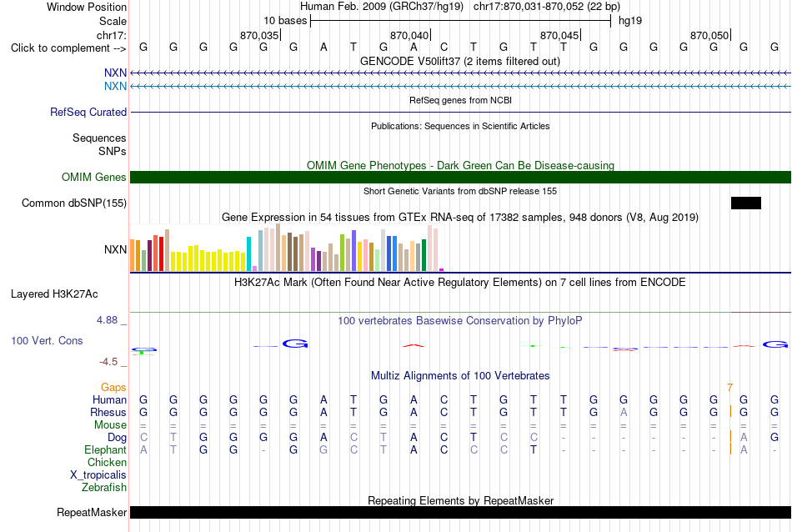Click the light blue NXN transcript label
This screenshot has width=792, height=532.
pos(115,87)
